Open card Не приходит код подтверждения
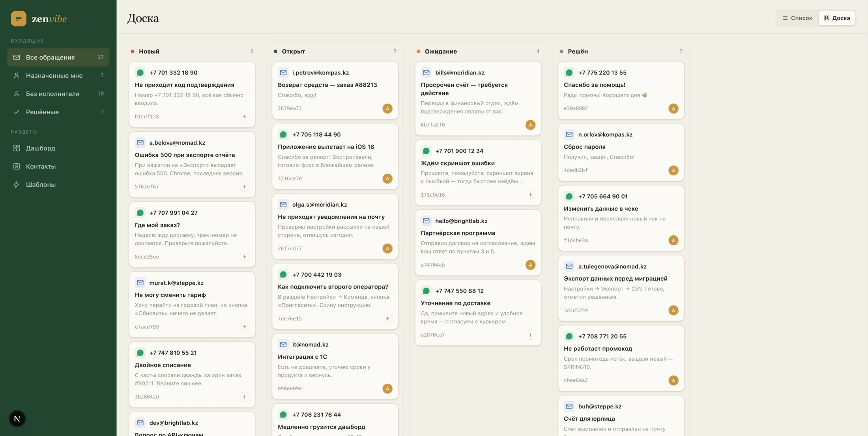This screenshot has height=436, width=868. (192, 94)
